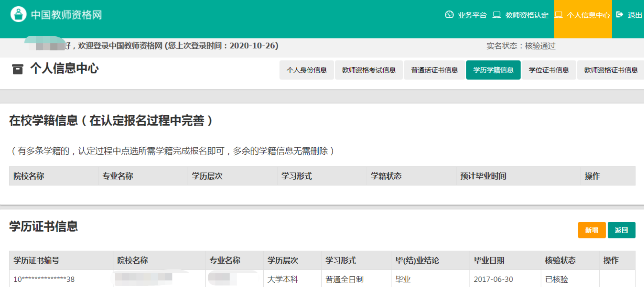
Task: Click the 业务平台 dashboard icon
Action: coord(449,15)
